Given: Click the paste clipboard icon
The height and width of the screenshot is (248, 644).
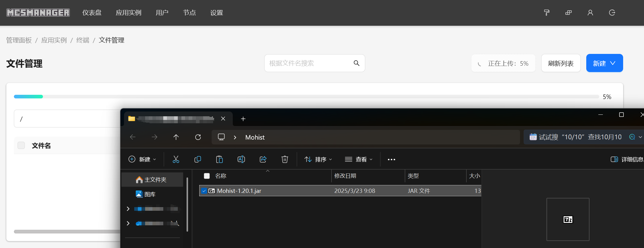Looking at the screenshot, I should (220, 159).
